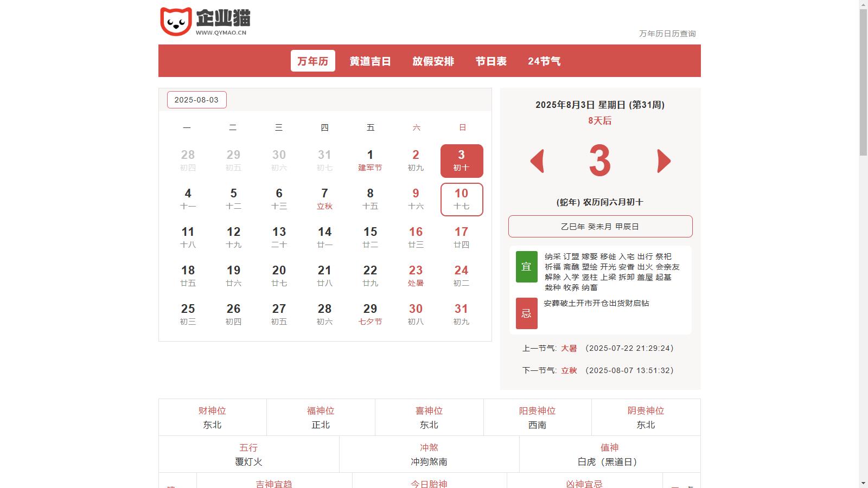
Task: Click the green 宜 badge
Action: coord(526,267)
